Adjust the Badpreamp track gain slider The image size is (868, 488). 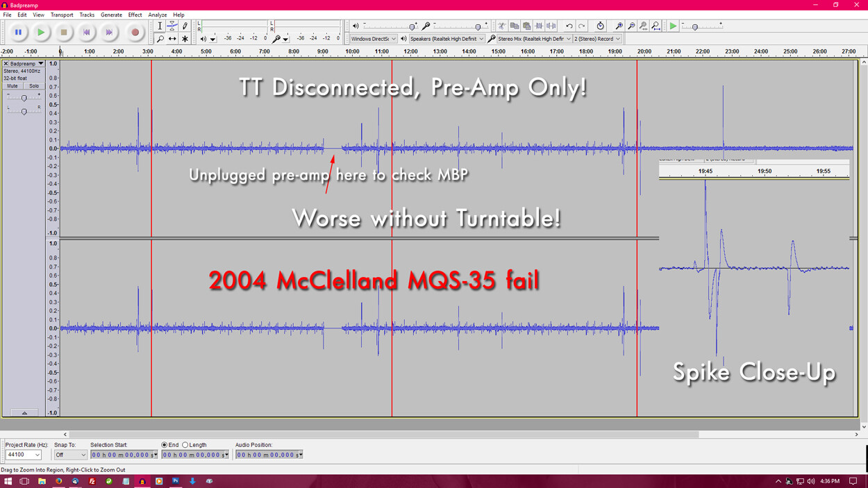click(24, 98)
